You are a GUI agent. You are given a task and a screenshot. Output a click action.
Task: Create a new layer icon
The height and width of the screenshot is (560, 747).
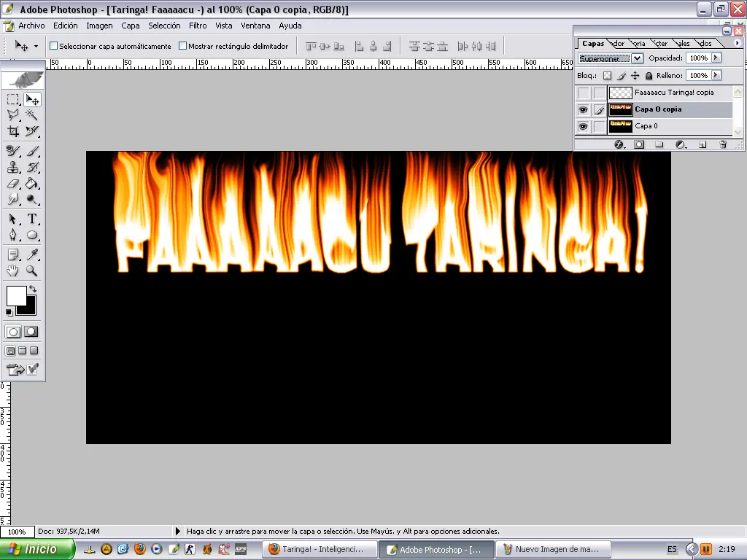click(x=703, y=144)
